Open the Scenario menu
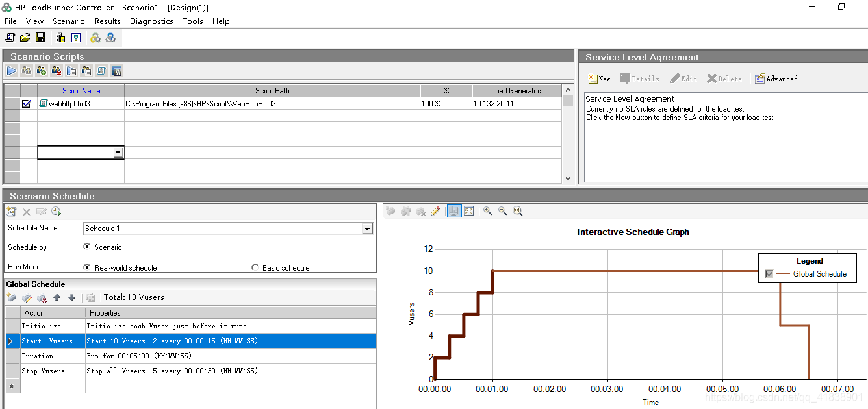The image size is (868, 409). click(68, 21)
